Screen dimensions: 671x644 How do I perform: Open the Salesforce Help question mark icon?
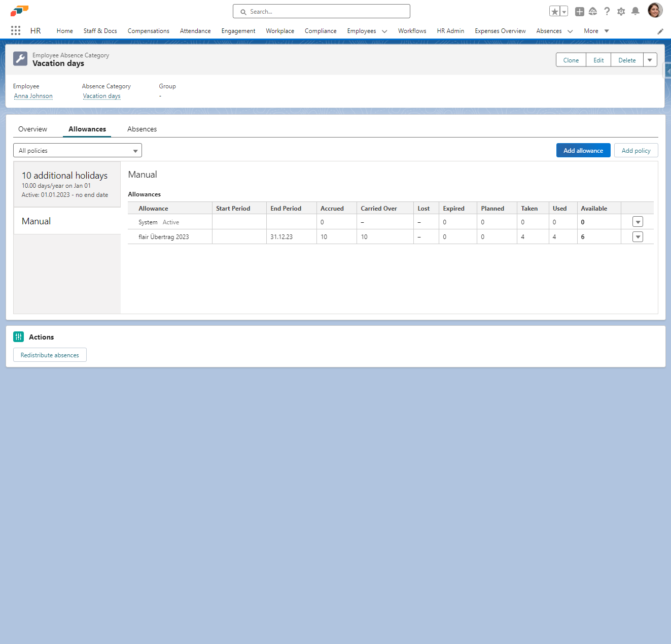point(607,12)
